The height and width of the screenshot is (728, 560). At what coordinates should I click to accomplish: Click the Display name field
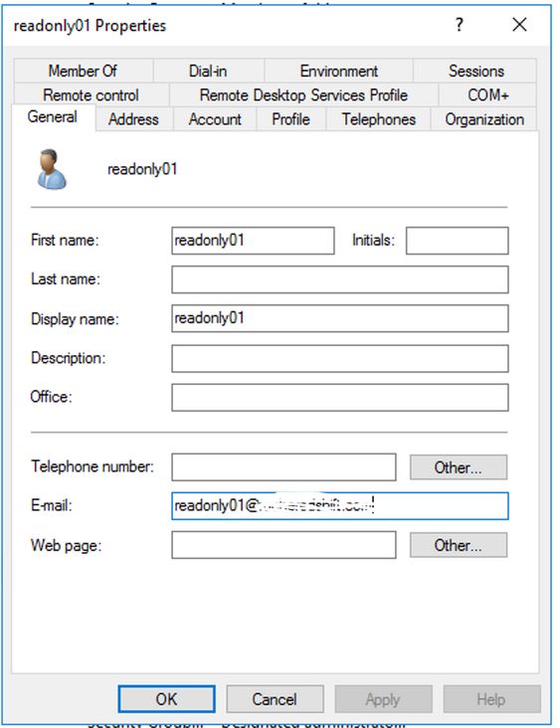click(x=340, y=318)
